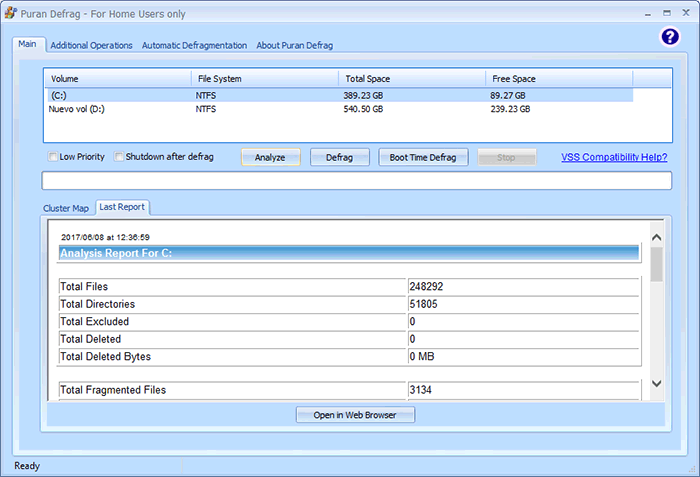
Task: Select the Last Report tab
Action: [x=122, y=207]
